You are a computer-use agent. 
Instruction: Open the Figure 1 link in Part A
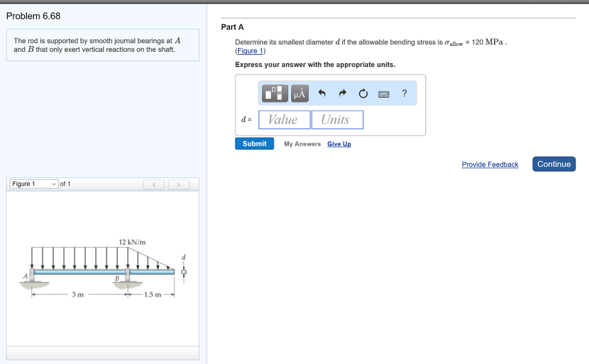click(x=250, y=51)
